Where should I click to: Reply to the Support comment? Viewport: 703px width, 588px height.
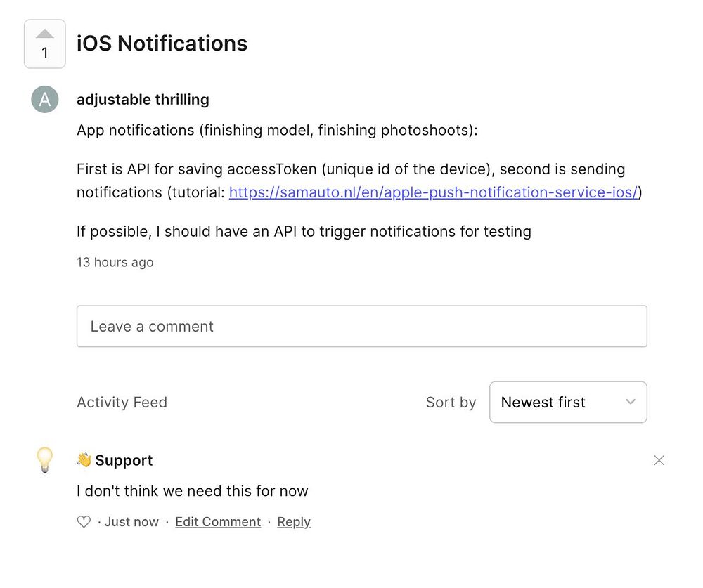(294, 522)
